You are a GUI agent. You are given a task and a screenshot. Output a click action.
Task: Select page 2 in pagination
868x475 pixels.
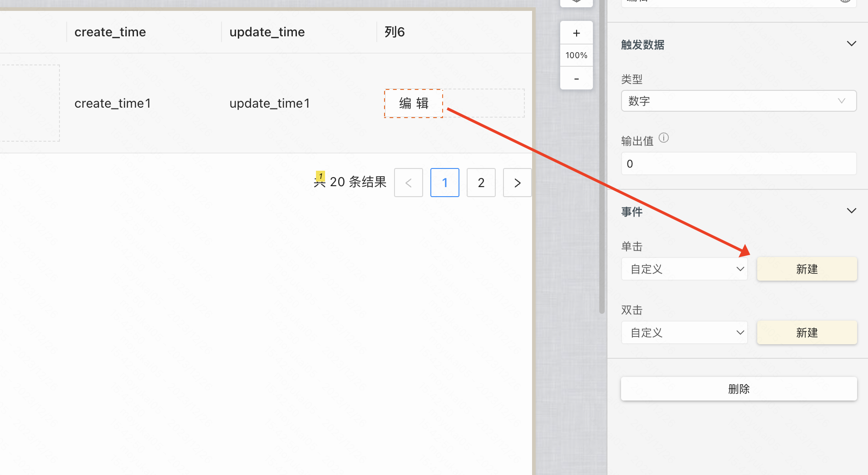click(481, 183)
